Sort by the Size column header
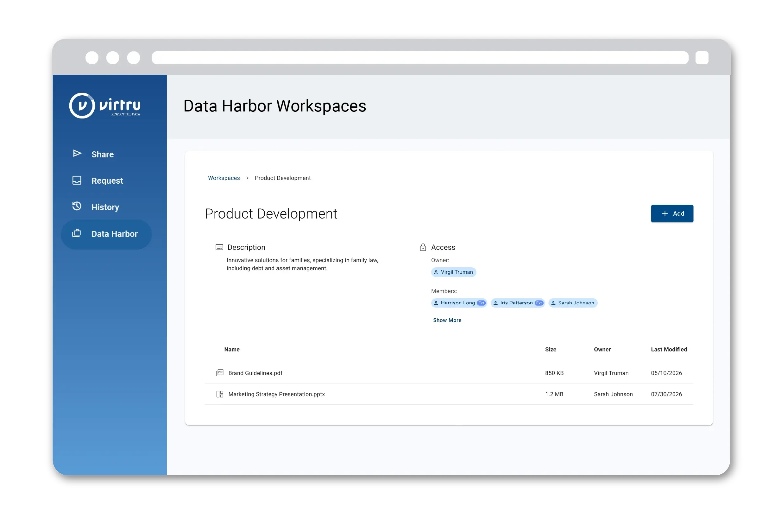The image size is (781, 532). point(551,350)
